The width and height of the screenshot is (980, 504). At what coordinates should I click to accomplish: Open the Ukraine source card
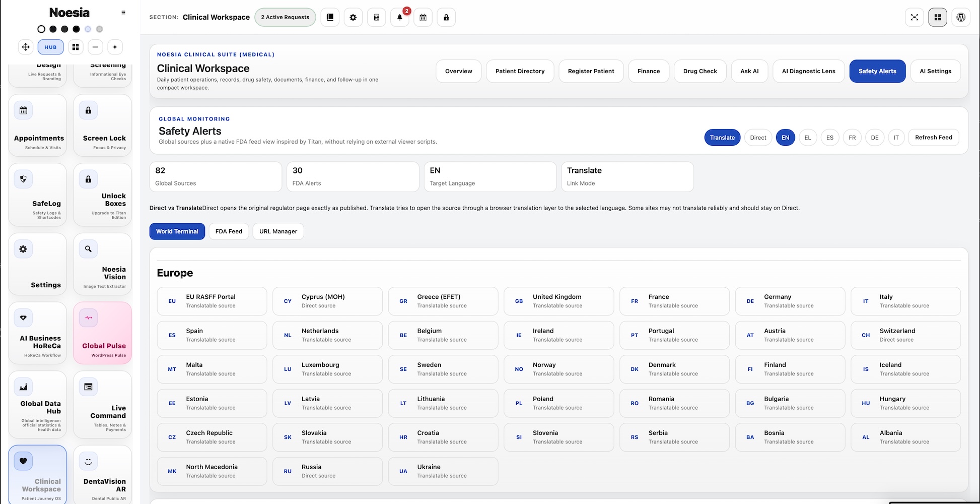tap(443, 471)
